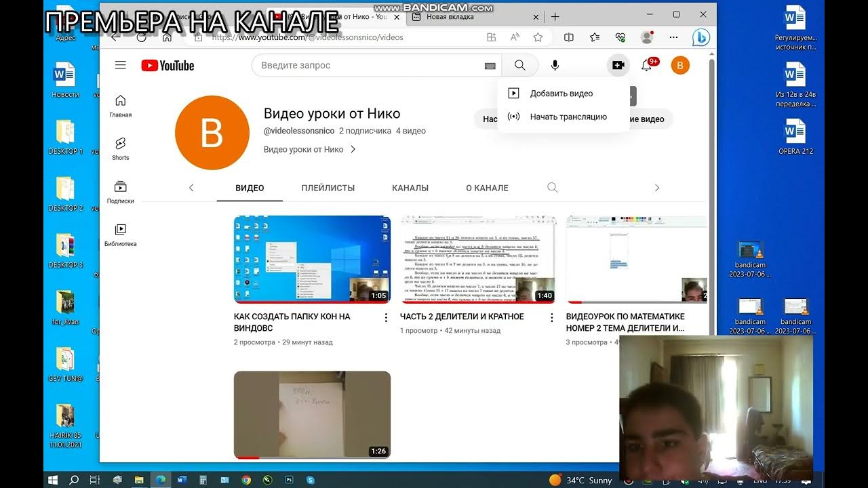Go to Главная in the sidebar
868x488 pixels.
(121, 106)
